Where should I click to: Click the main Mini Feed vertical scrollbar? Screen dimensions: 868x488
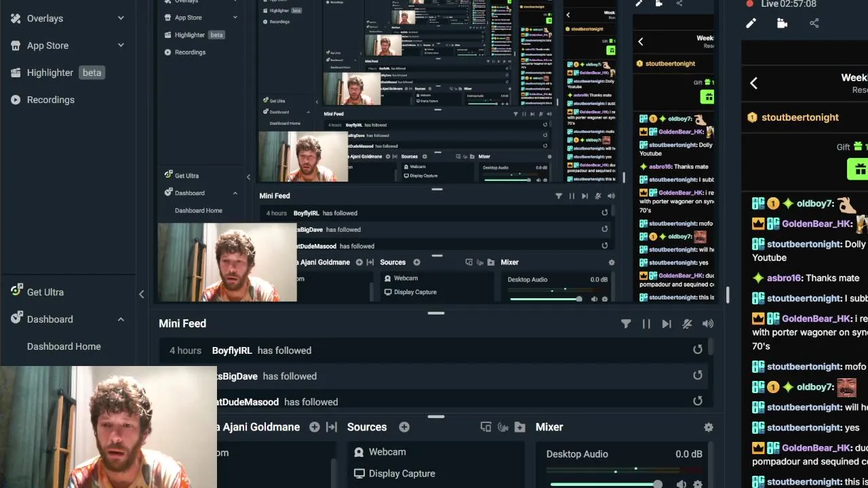pyautogui.click(x=711, y=346)
